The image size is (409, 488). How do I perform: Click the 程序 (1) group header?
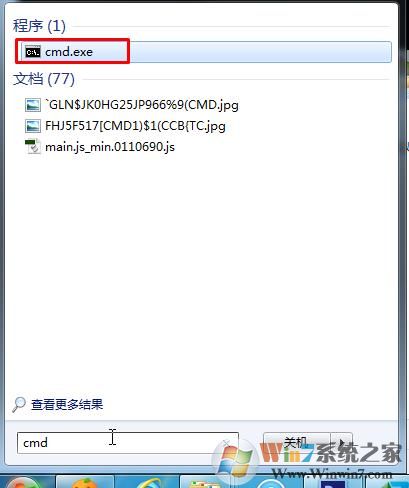pyautogui.click(x=39, y=26)
